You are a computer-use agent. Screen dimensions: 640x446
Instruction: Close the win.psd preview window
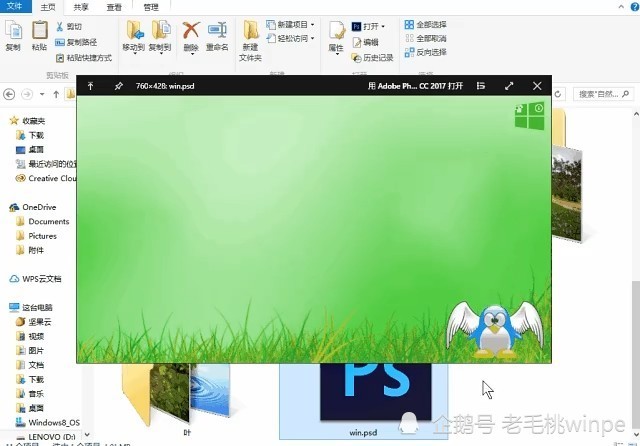click(x=537, y=86)
